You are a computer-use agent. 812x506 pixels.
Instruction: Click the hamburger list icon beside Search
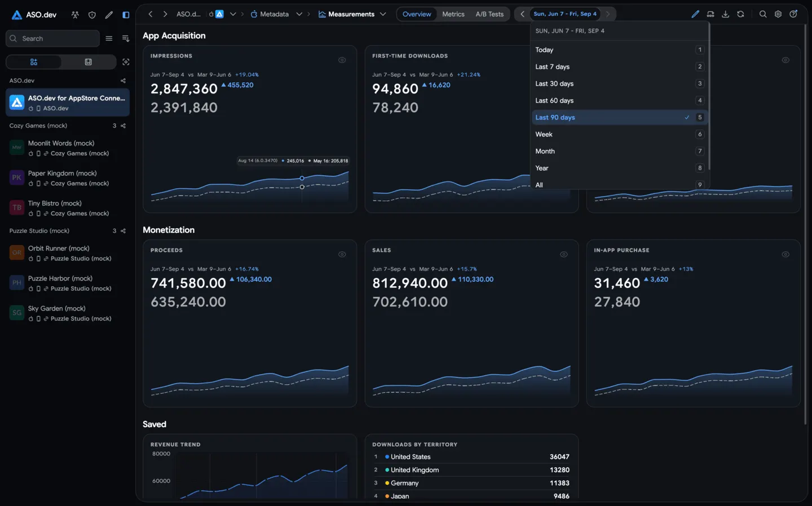point(109,38)
